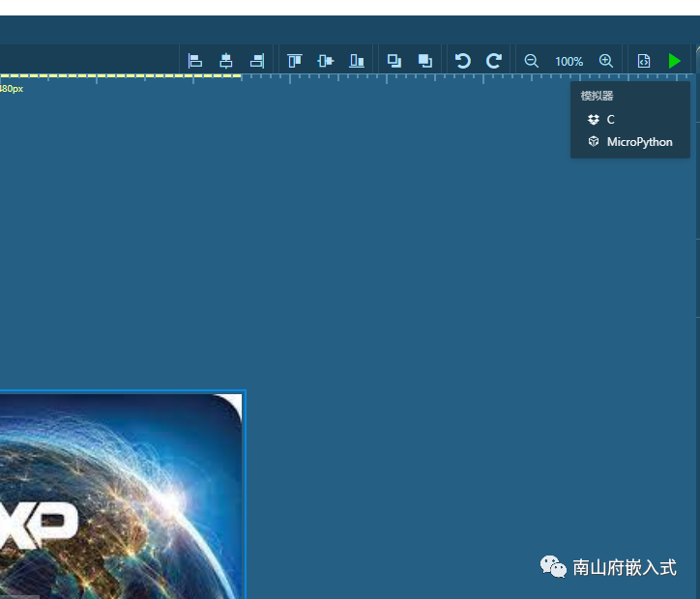The height and width of the screenshot is (599, 700).
Task: Align widgets to vertical middle
Action: point(326,61)
